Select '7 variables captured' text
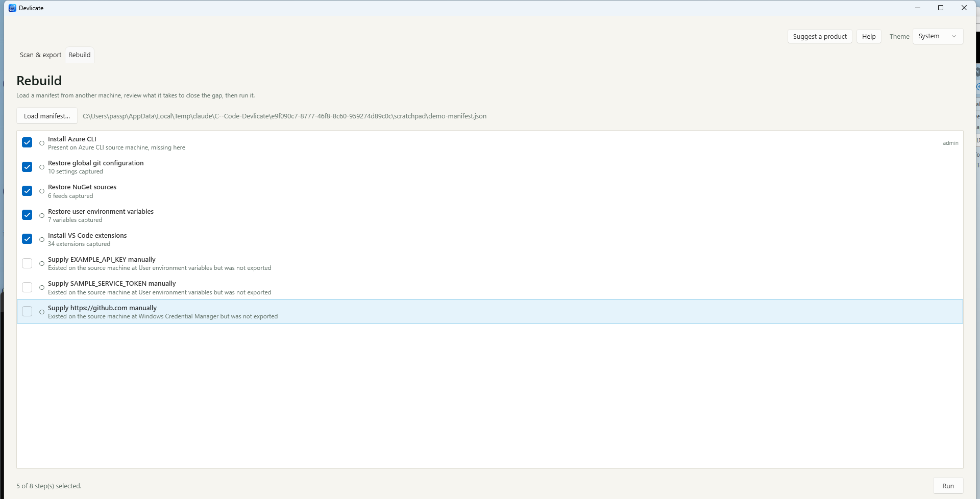The height and width of the screenshot is (499, 980). [75, 220]
